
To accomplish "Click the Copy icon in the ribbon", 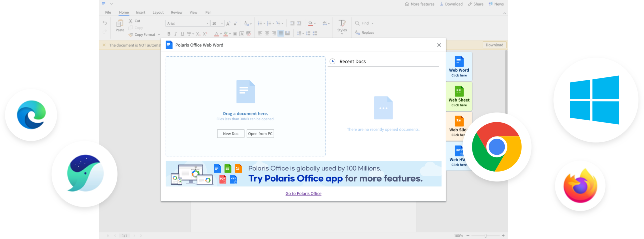I will pyautogui.click(x=130, y=28).
